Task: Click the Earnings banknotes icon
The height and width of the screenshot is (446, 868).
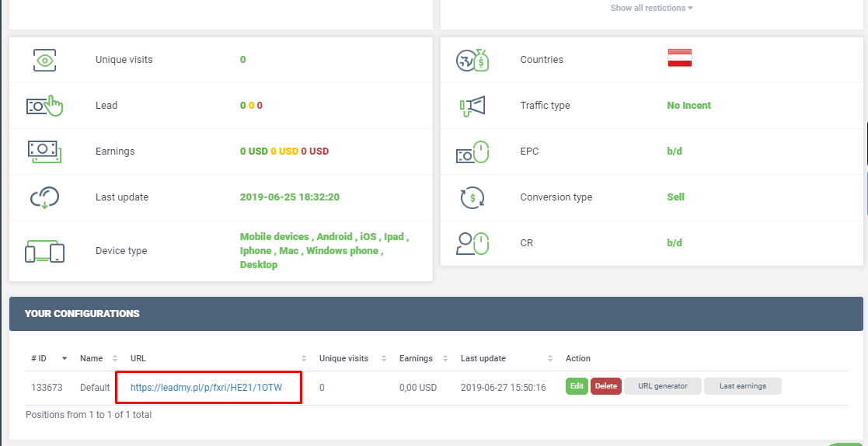Action: click(44, 152)
